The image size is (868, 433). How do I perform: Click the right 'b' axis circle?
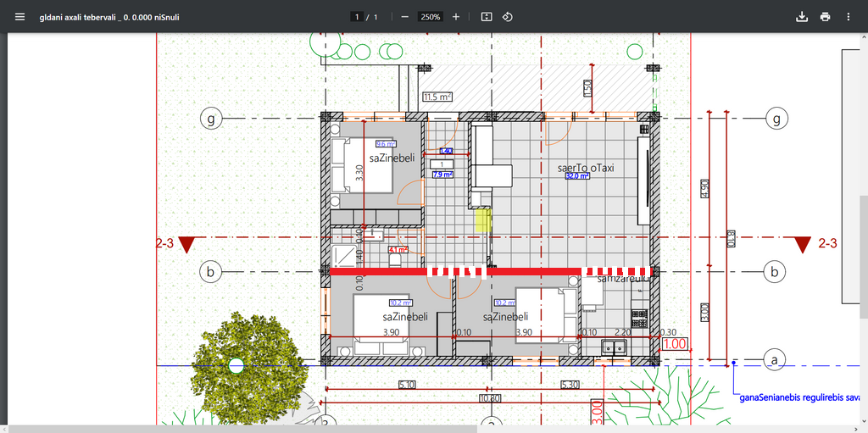[775, 272]
